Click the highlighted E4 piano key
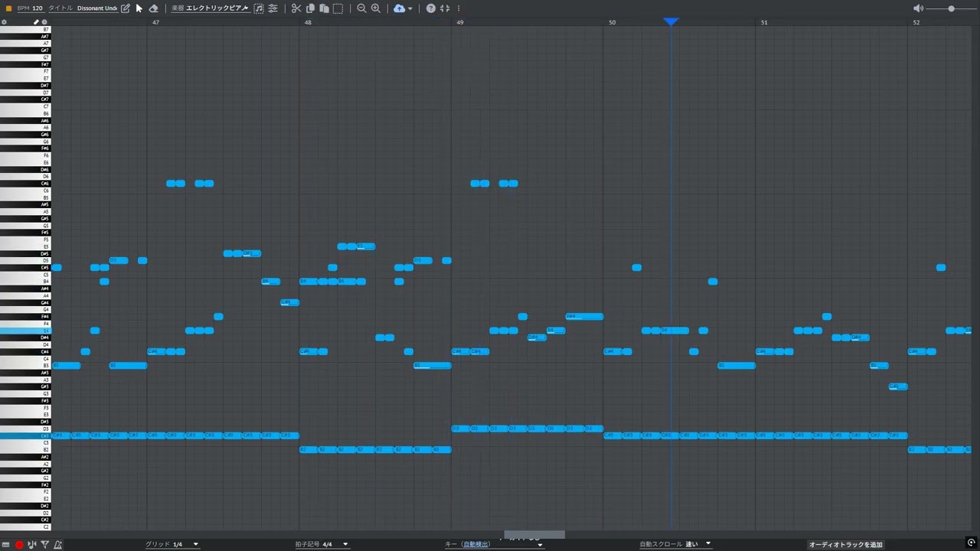 pos(25,331)
